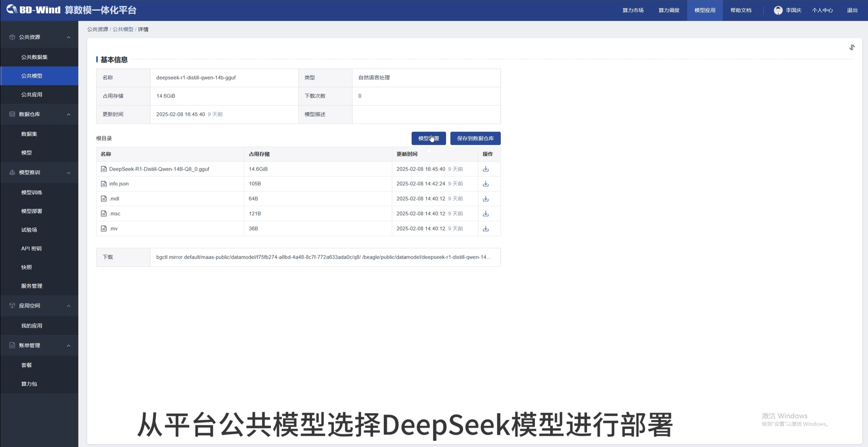Click download icon for info.json
The height and width of the screenshot is (447, 868).
(486, 184)
